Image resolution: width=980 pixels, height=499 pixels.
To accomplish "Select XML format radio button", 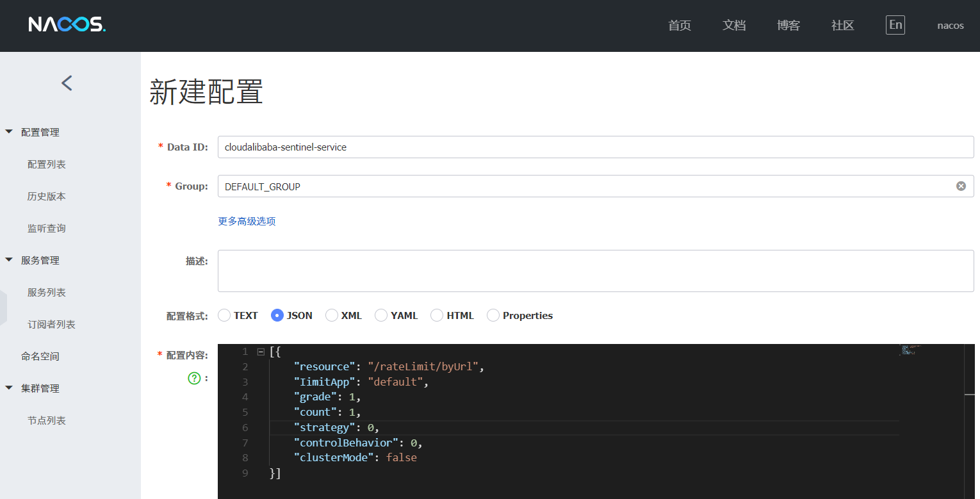I will 332,315.
